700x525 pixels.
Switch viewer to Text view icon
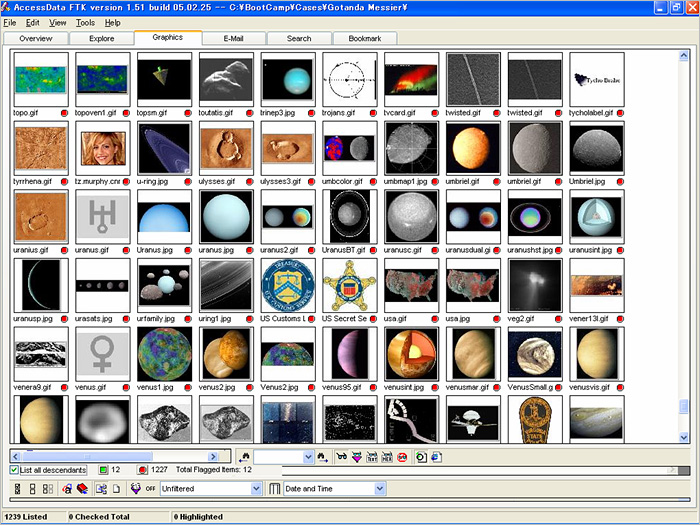[372, 457]
